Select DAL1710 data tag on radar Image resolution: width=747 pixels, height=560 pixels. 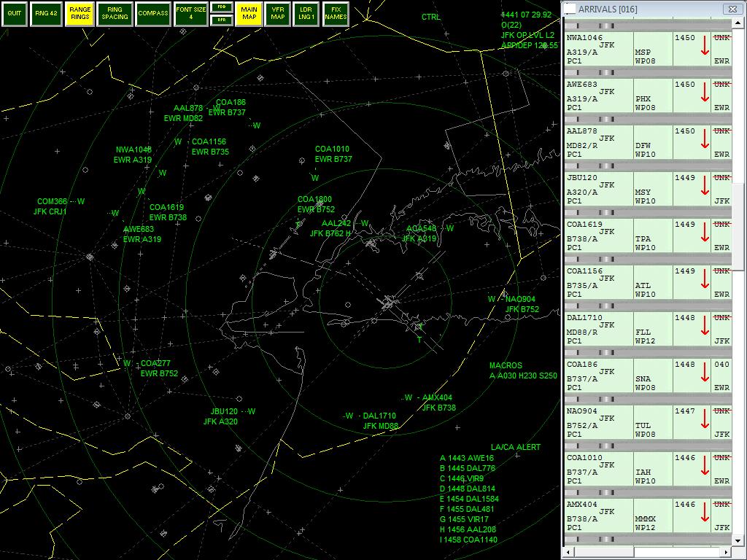point(380,421)
